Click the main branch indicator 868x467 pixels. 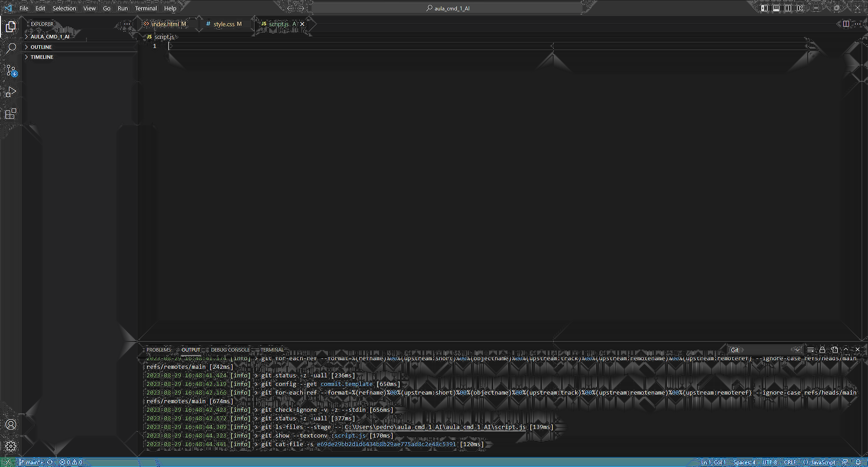pyautogui.click(x=31, y=462)
